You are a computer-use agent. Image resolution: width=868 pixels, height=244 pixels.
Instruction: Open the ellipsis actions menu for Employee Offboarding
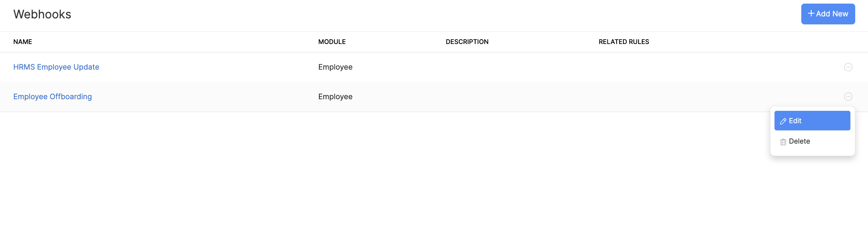pos(848,96)
